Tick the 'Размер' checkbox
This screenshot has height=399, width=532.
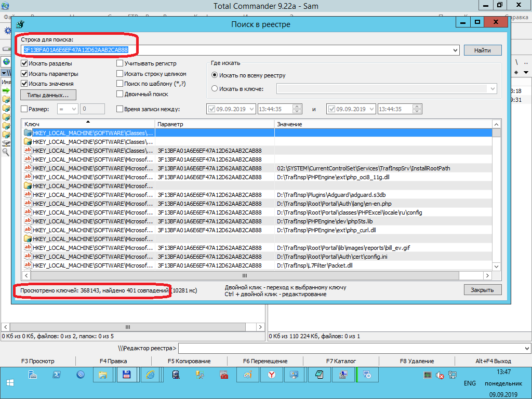[x=24, y=109]
